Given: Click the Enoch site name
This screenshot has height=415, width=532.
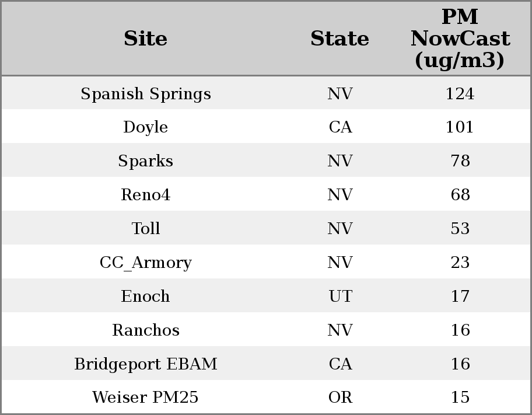Looking at the screenshot, I should (145, 297).
